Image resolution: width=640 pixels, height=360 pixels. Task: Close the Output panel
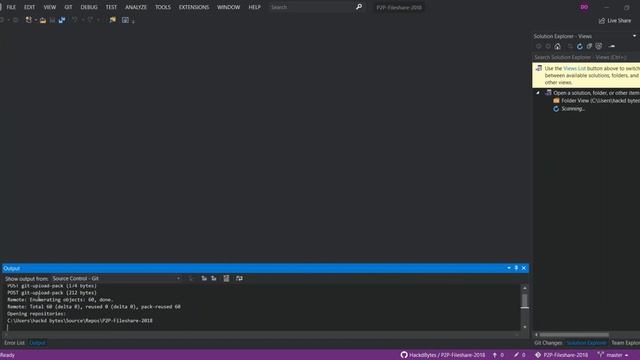click(524, 268)
